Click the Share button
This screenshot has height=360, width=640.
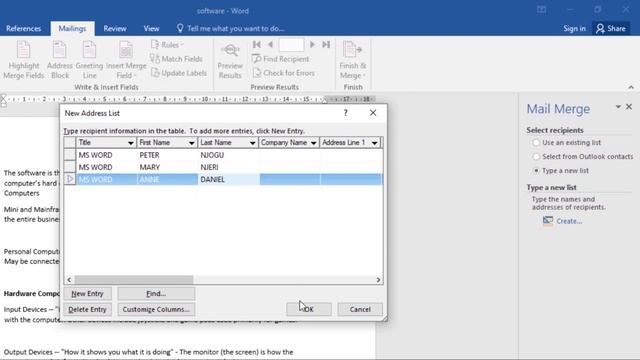pyautogui.click(x=611, y=29)
